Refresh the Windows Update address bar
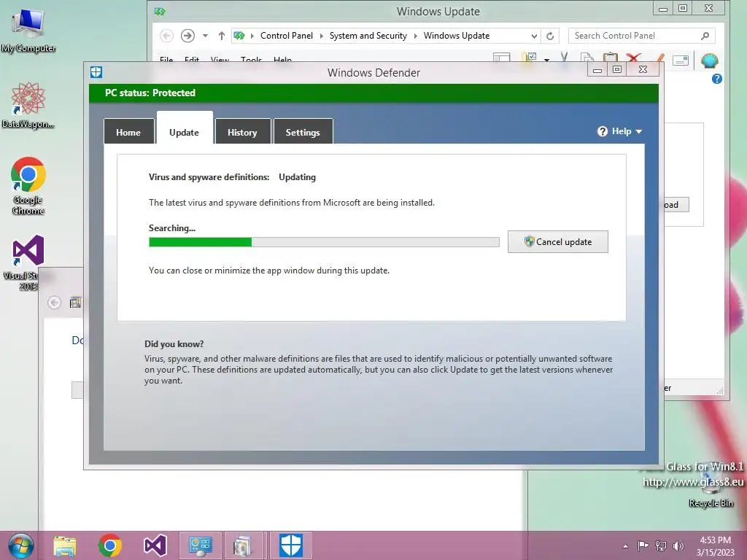This screenshot has height=560, width=747. [550, 36]
